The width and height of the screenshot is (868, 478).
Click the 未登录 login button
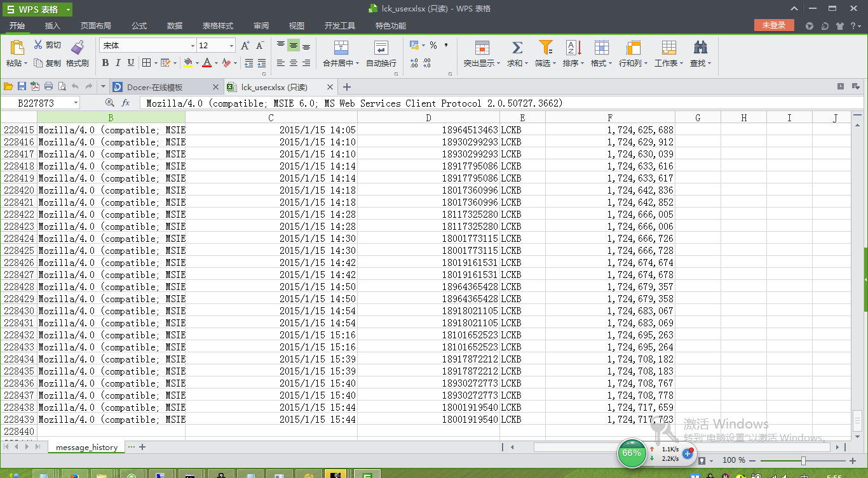coord(774,25)
